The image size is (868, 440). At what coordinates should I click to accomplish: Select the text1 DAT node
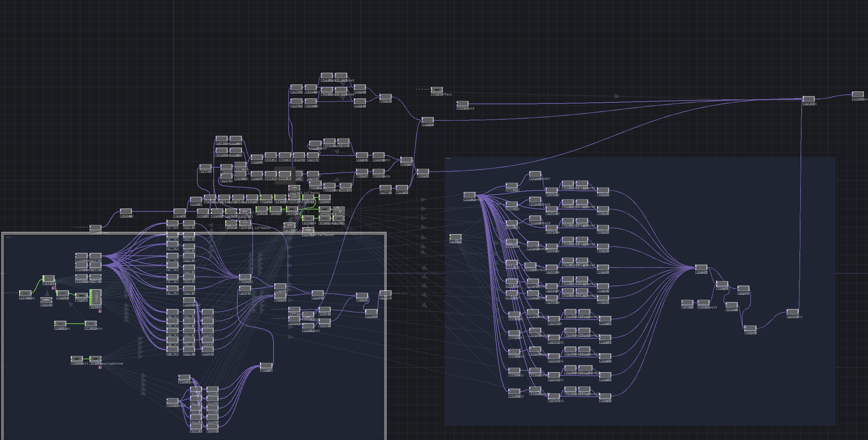(x=46, y=300)
